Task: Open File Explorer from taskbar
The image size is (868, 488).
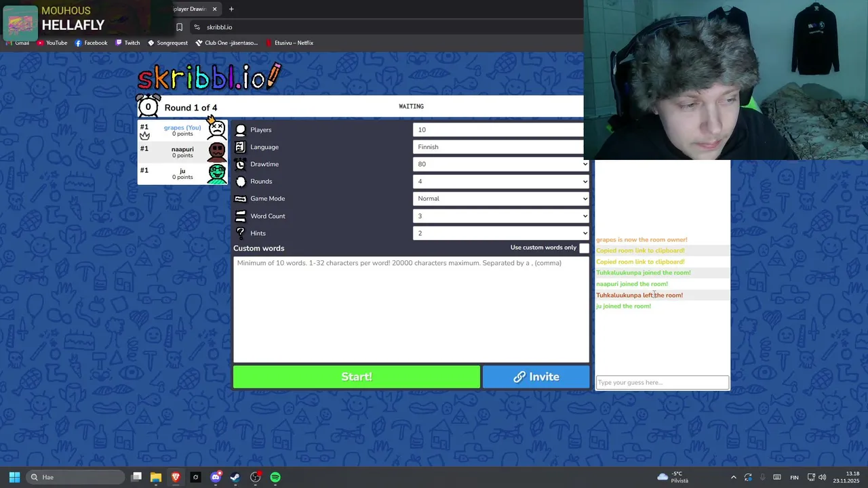Action: click(x=155, y=477)
